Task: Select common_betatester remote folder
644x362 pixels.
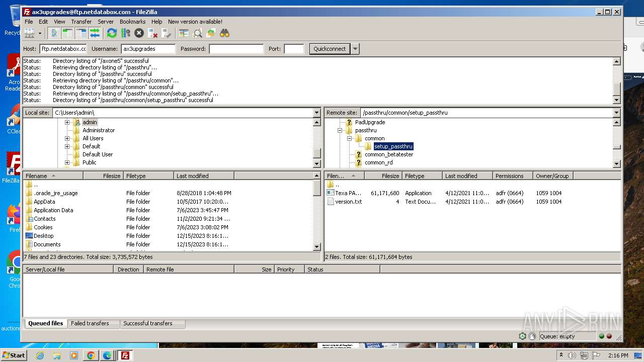Action: click(x=389, y=154)
